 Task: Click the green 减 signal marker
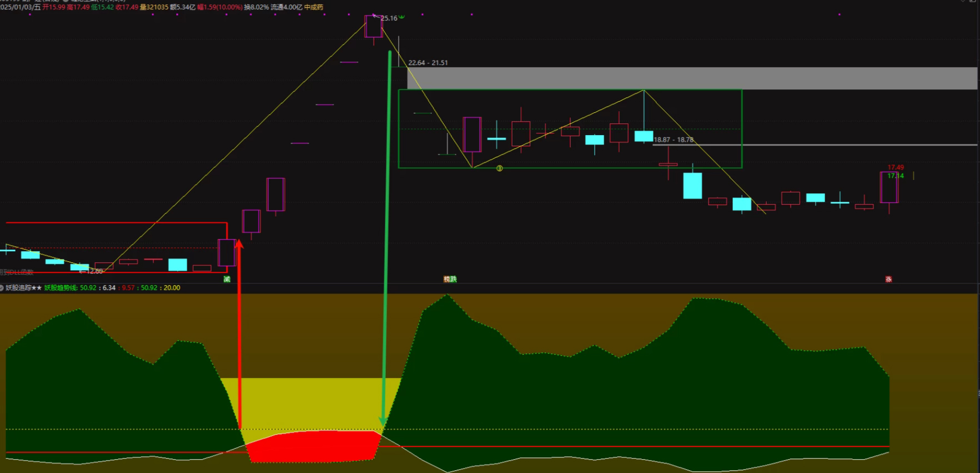coord(227,279)
